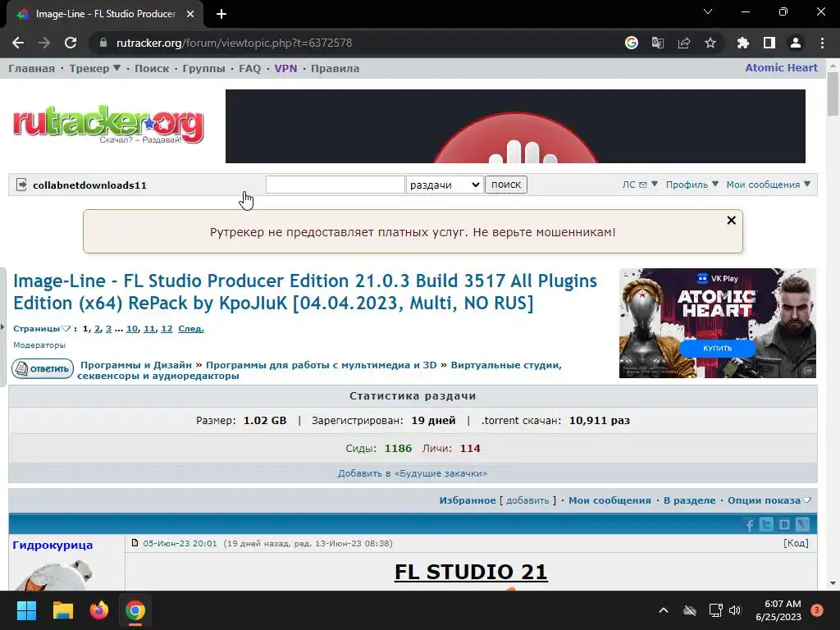Click the post icon before 05-Июн-23
Viewport: 840px width, 630px height.
(135, 543)
